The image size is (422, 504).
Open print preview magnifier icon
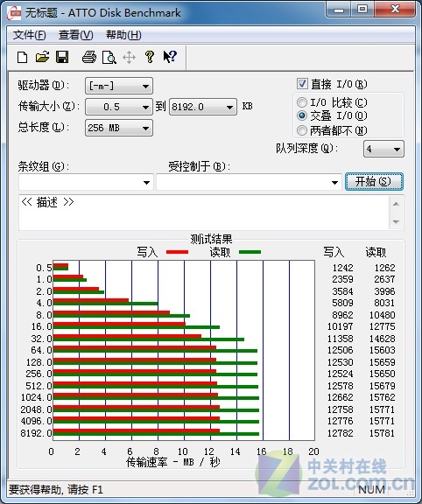[x=109, y=58]
